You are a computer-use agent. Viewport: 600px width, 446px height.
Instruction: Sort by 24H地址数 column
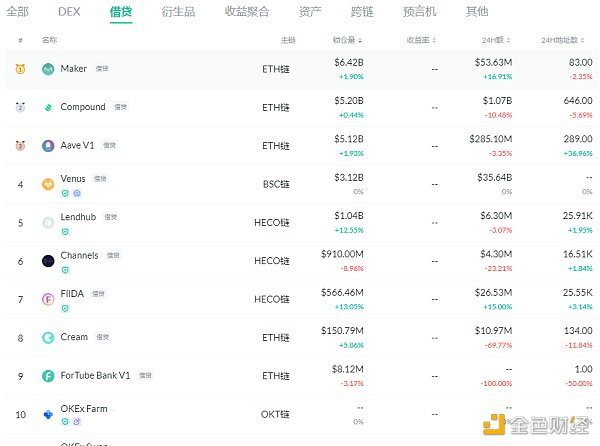pos(566,40)
